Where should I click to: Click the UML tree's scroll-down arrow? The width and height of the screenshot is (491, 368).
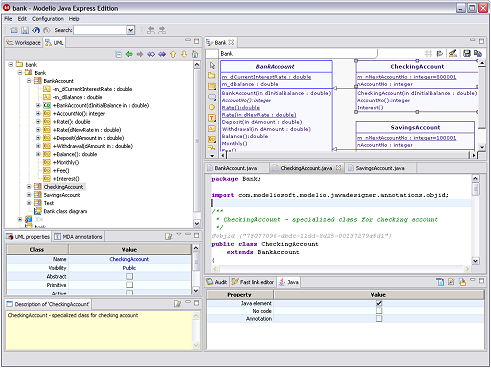pyautogui.click(x=197, y=223)
